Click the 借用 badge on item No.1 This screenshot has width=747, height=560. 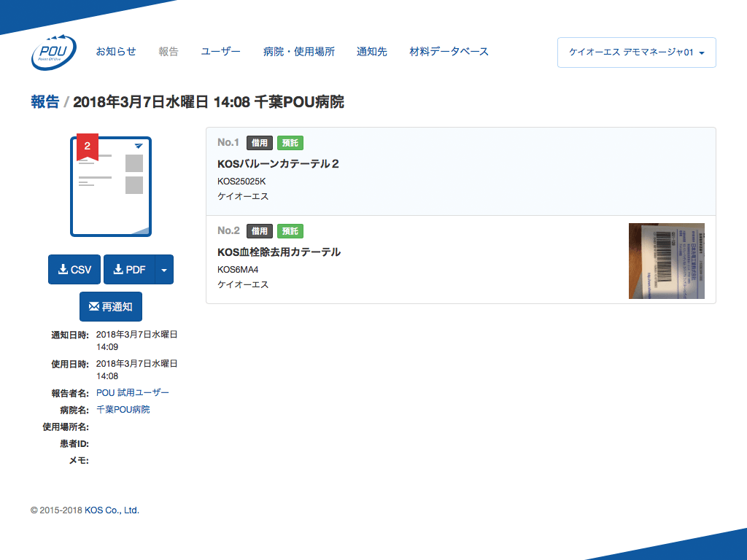point(260,143)
